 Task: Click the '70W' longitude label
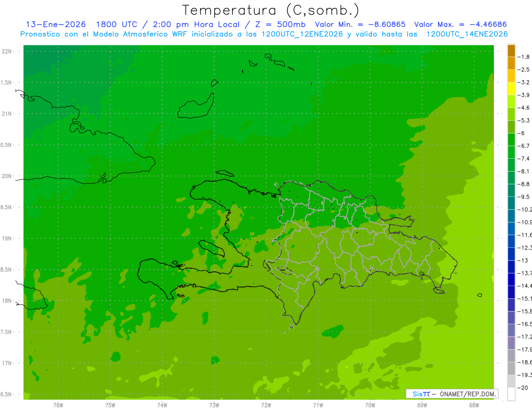click(x=370, y=405)
